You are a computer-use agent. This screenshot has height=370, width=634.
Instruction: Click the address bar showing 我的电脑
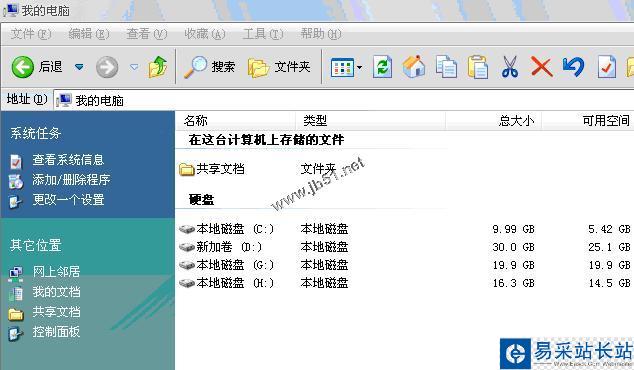(x=344, y=100)
